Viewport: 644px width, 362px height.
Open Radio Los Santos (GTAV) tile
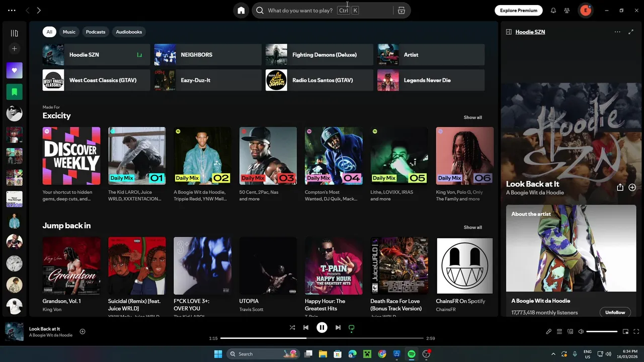(319, 80)
